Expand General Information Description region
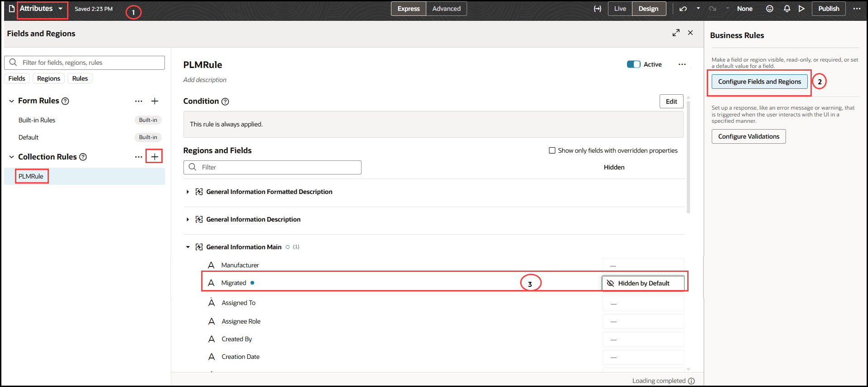 188,220
